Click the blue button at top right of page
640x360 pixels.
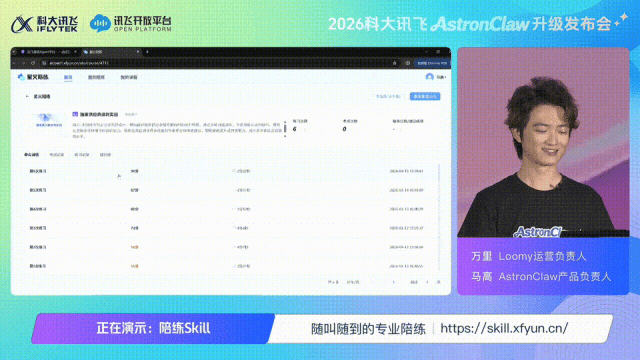pos(425,97)
